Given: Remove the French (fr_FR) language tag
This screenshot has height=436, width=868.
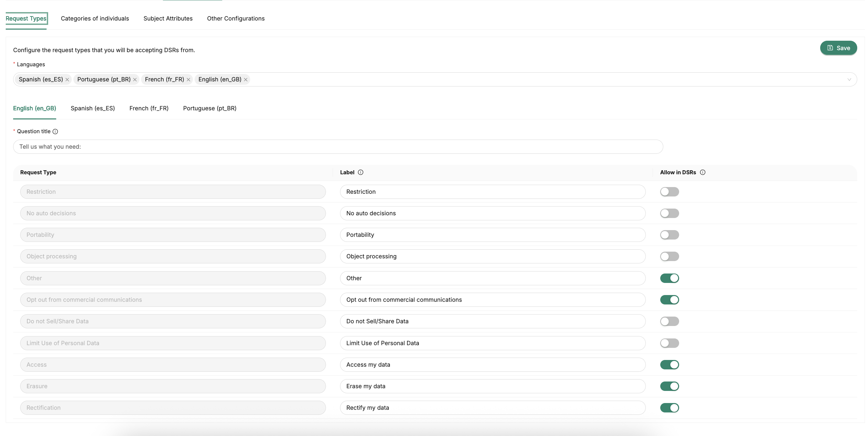Looking at the screenshot, I should coord(188,80).
